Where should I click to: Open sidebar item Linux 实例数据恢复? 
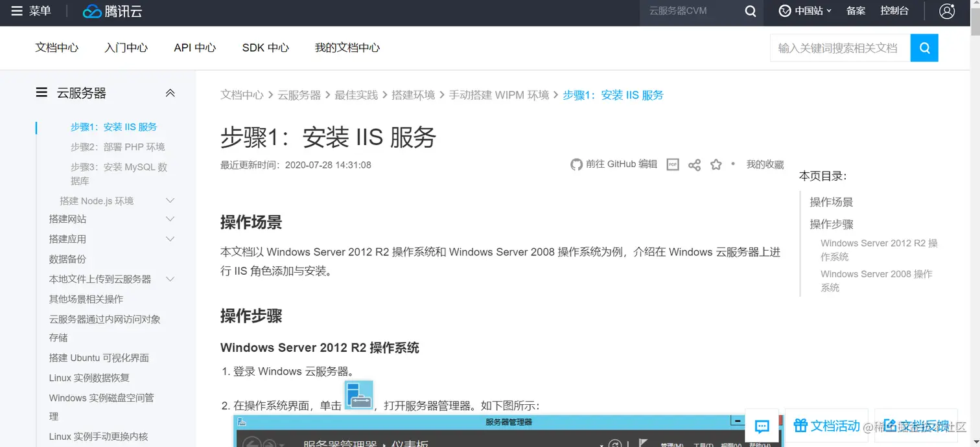pyautogui.click(x=89, y=378)
